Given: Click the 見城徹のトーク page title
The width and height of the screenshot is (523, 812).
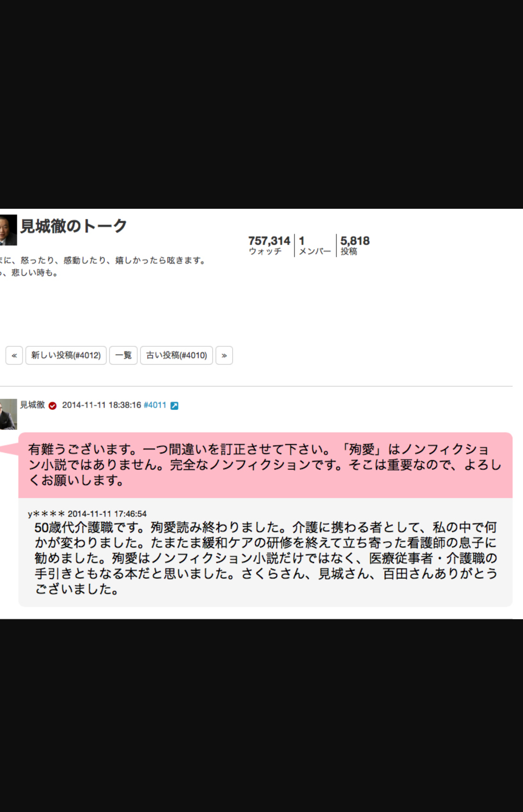Looking at the screenshot, I should pyautogui.click(x=73, y=226).
